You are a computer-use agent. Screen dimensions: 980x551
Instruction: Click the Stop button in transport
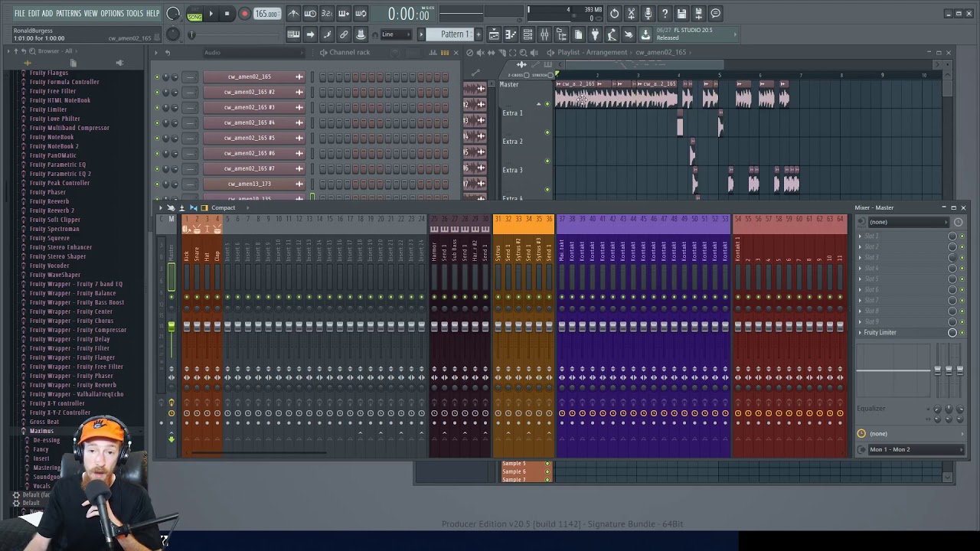[x=227, y=14]
